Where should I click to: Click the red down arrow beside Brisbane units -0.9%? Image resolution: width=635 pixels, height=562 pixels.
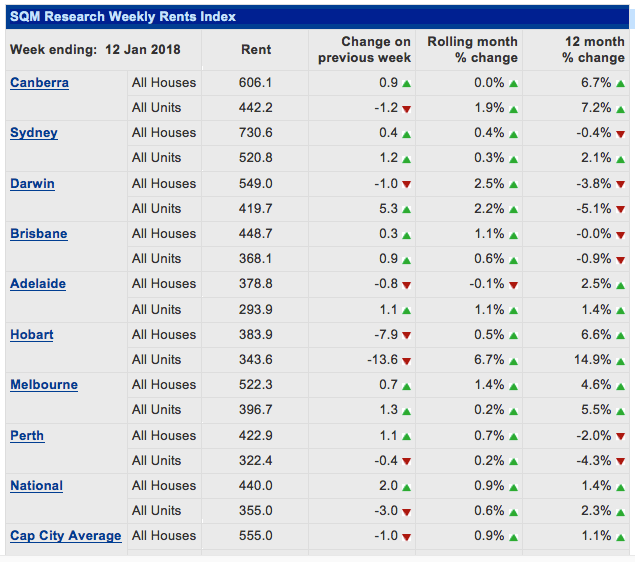(620, 260)
